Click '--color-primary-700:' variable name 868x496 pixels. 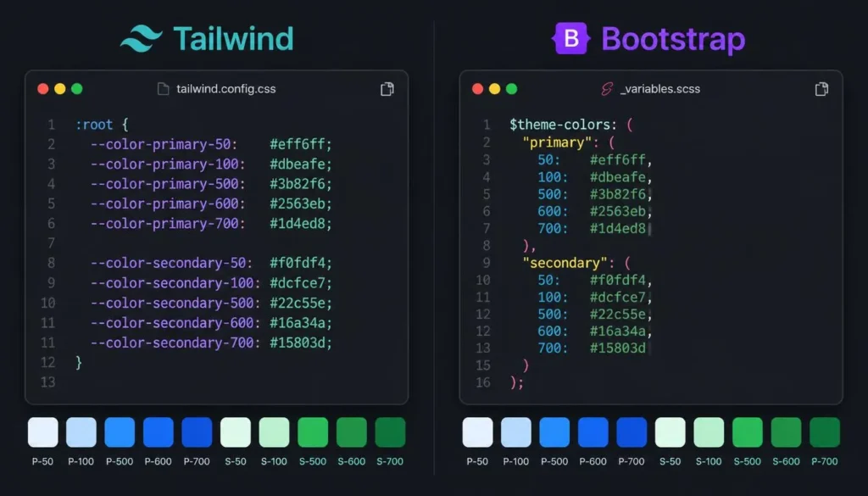click(168, 224)
